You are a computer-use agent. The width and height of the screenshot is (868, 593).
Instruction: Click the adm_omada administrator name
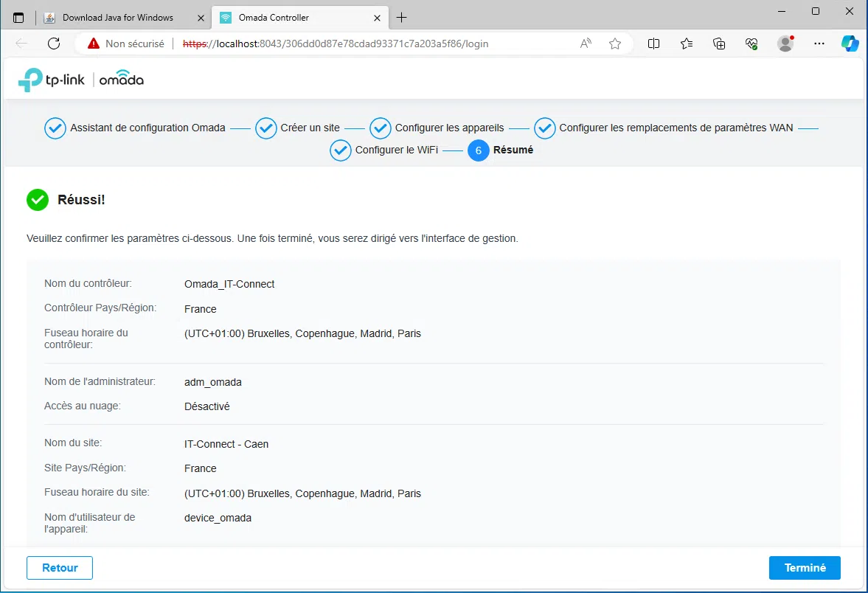pyautogui.click(x=213, y=382)
